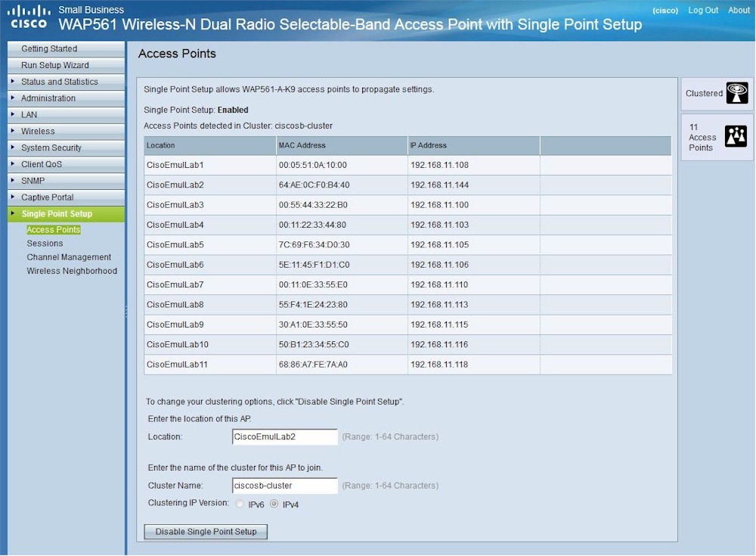The height and width of the screenshot is (556, 756).
Task: Click IP address 192.168.11.118
Action: tap(439, 365)
